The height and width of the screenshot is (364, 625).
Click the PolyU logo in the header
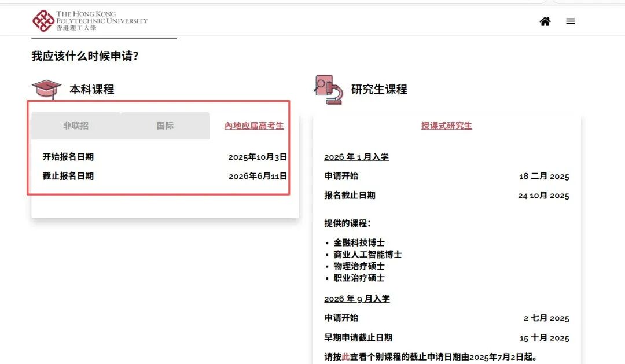[90, 21]
